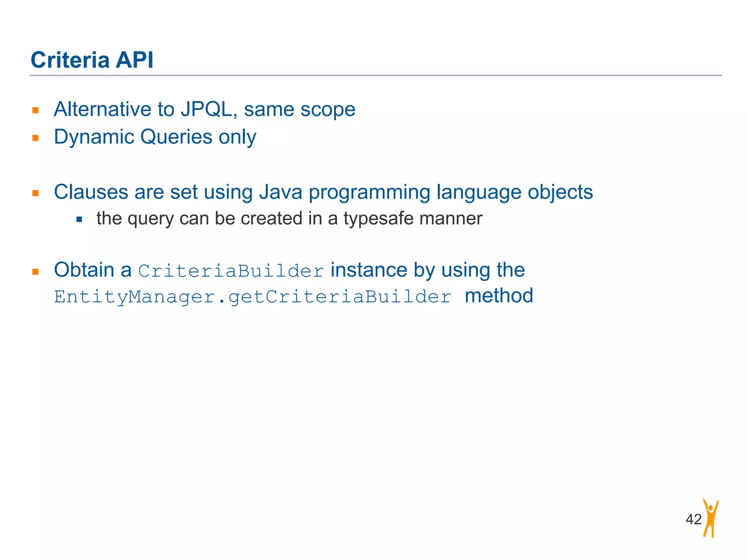
Task: Click orange bullet beside 'Obtain a'
Action: tap(35, 271)
